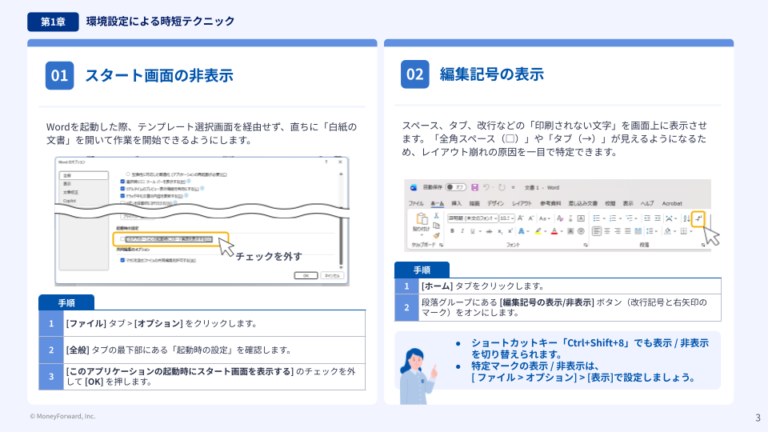Uncheck the macro co-authoring checkbox

coord(122,260)
